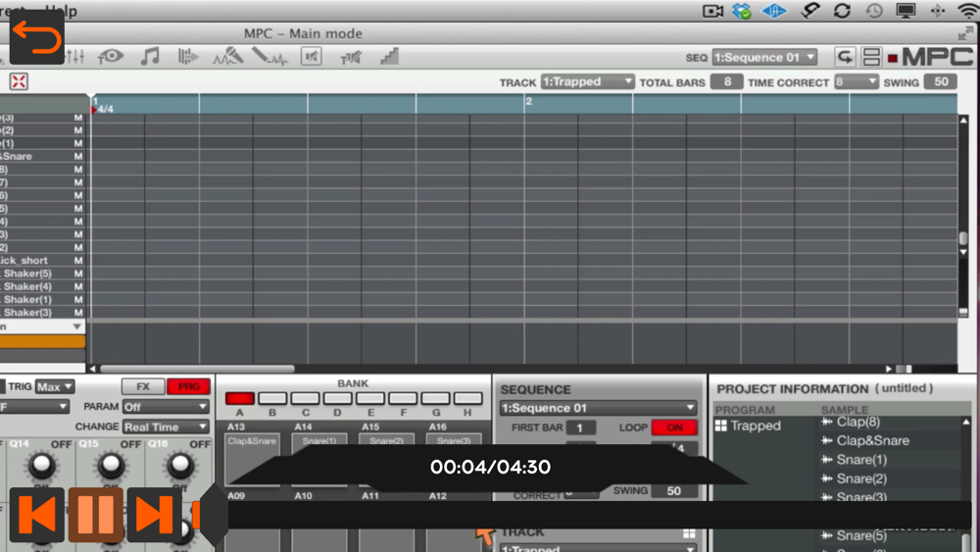Select pad bank H

pyautogui.click(x=467, y=398)
